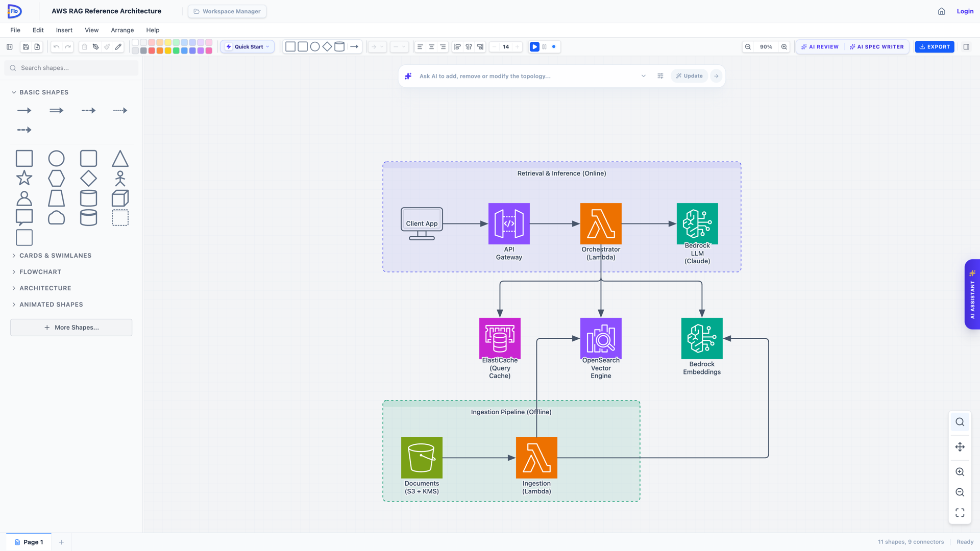
Task: Increase font size with plus
Action: [517, 46]
